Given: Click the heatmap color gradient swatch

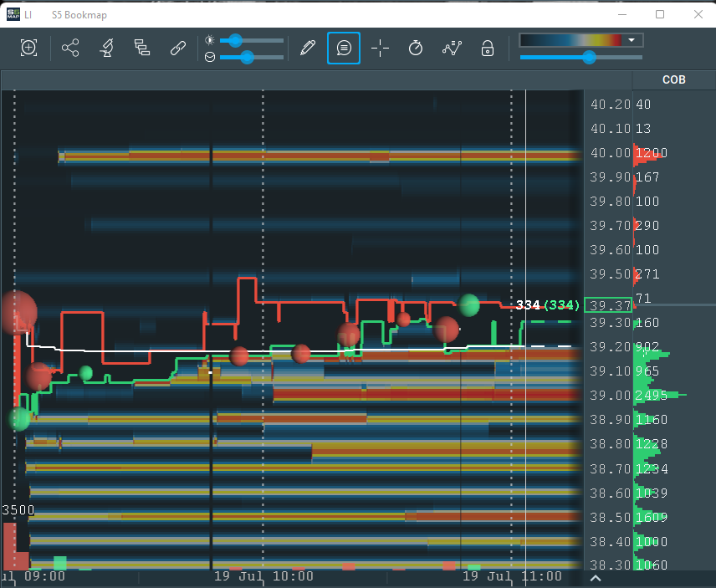Looking at the screenshot, I should pos(570,40).
